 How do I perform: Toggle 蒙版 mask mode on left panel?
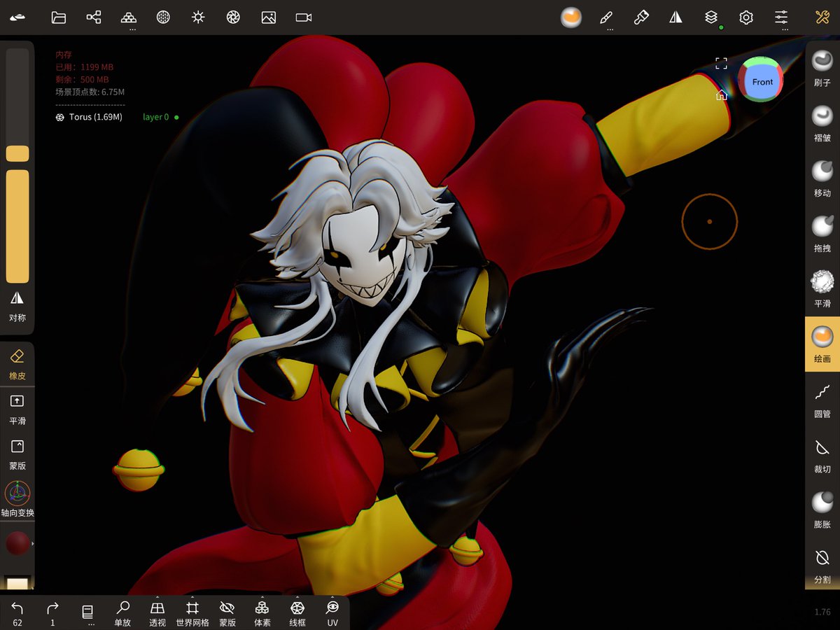(17, 454)
